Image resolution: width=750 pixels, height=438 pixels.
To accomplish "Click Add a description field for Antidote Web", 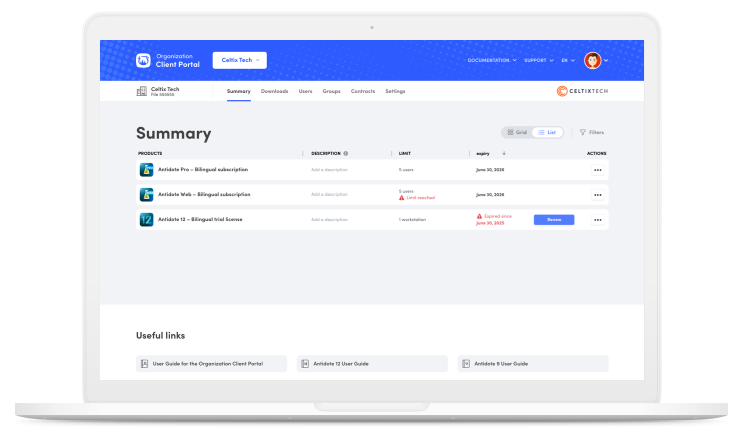I will pos(329,194).
